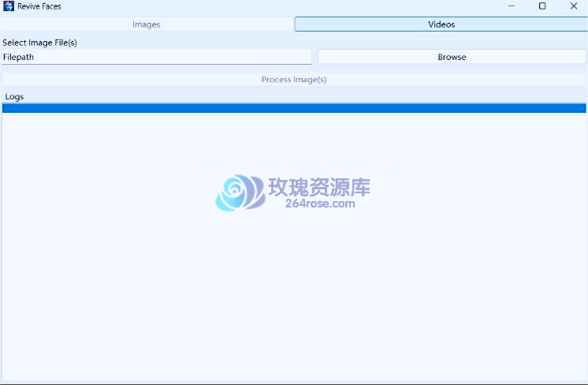Click the Revive Faces app icon
Viewport: 588px width, 385px height.
(x=9, y=6)
